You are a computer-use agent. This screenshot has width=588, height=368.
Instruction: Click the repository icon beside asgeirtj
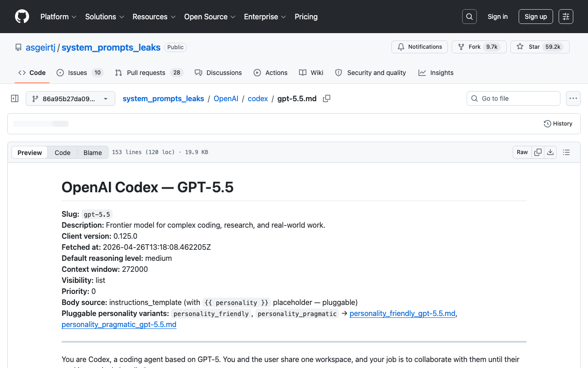18,47
